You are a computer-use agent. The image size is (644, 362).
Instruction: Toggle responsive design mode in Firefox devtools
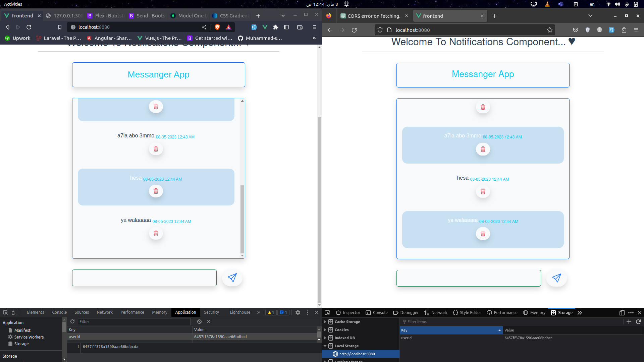(x=622, y=312)
